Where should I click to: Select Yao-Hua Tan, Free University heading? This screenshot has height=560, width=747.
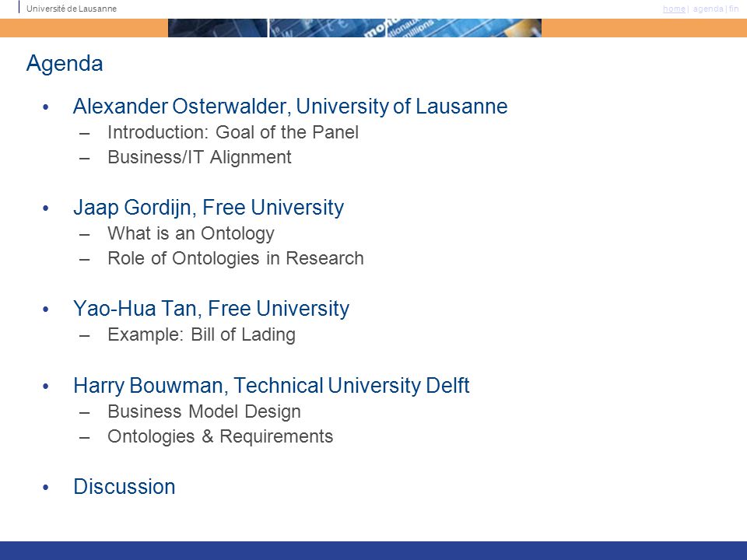(x=211, y=309)
